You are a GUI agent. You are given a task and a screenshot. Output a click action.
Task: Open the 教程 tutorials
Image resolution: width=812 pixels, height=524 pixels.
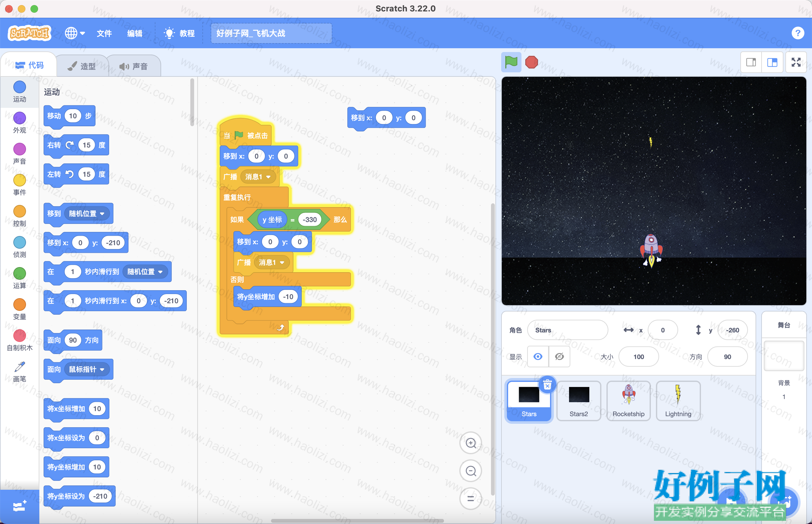coord(179,33)
